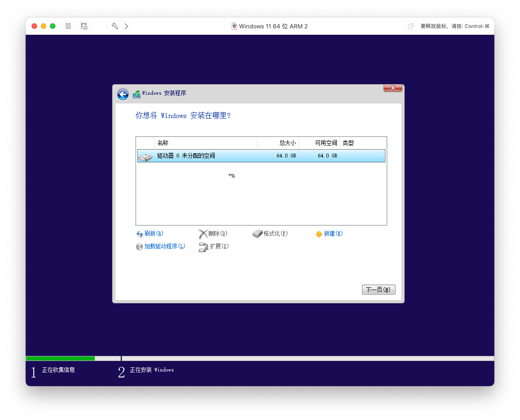Close the Windows Setup dialog
This screenshot has width=520, height=420.
click(393, 88)
